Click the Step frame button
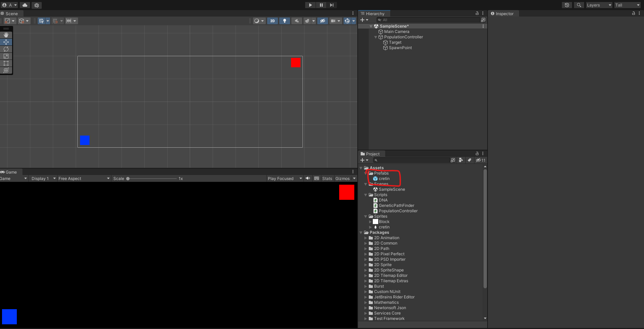The image size is (644, 329). pos(332,5)
